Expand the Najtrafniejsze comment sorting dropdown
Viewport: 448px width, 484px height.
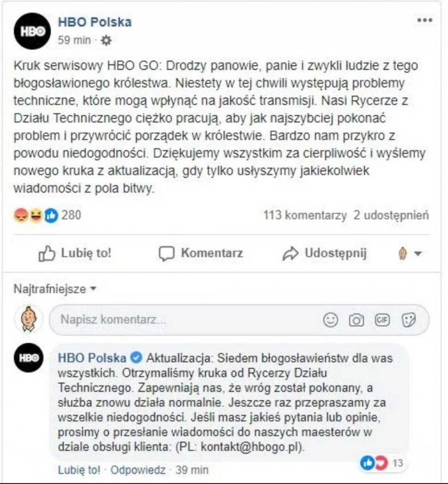coord(55,289)
